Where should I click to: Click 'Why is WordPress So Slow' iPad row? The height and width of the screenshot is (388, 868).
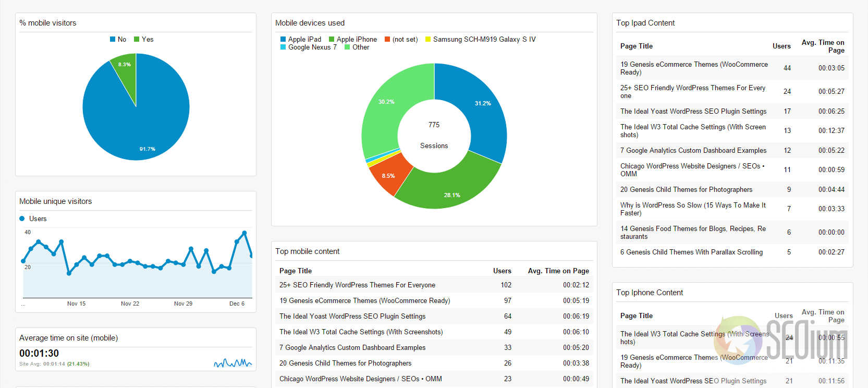[x=732, y=209]
